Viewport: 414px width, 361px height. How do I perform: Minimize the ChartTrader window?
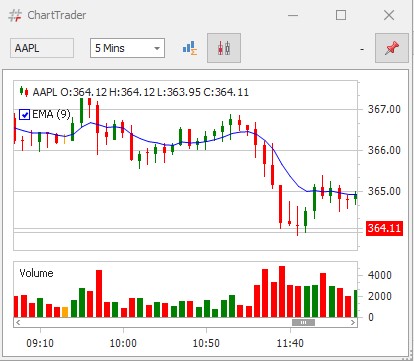(x=293, y=15)
